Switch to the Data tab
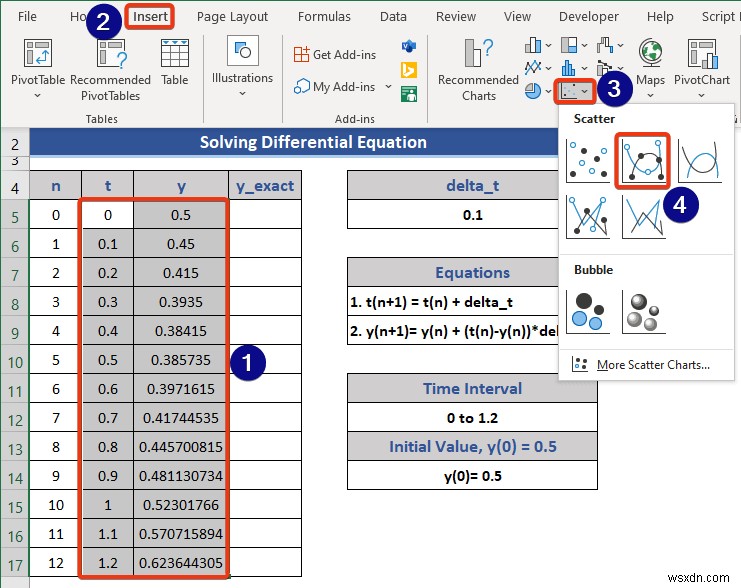The height and width of the screenshot is (588, 741). [393, 17]
